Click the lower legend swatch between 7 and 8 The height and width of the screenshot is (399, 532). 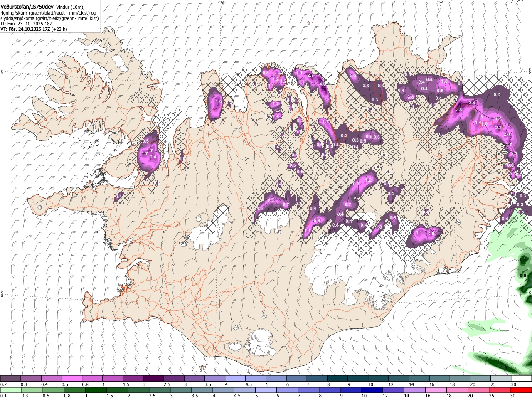click(x=308, y=390)
